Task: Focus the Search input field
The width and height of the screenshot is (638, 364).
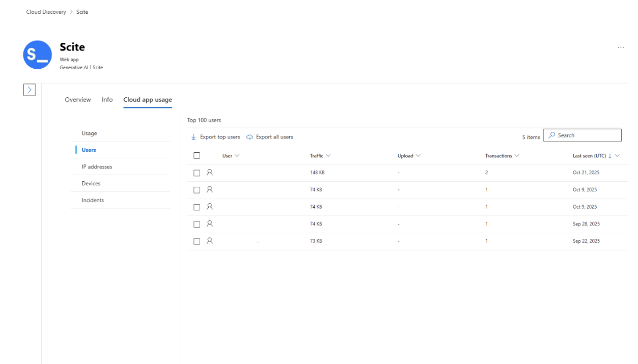Action: tap(582, 135)
